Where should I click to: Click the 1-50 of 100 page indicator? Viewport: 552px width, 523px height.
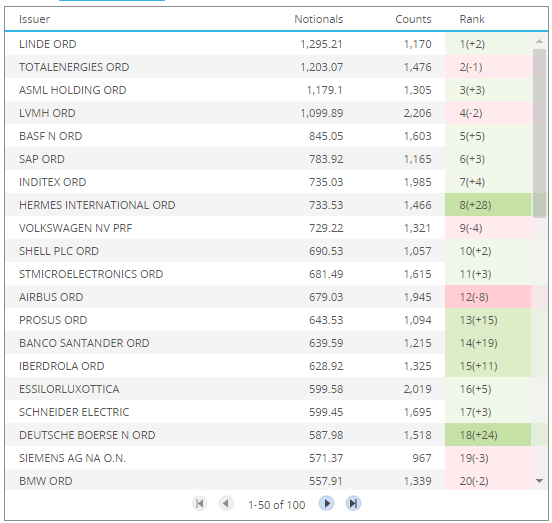[x=277, y=505]
